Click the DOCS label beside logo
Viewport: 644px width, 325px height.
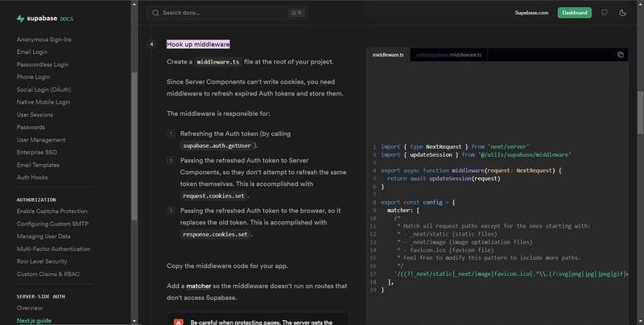pos(67,19)
